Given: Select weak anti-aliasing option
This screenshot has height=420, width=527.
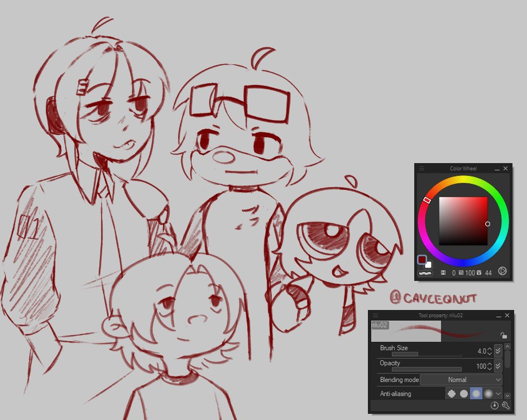Looking at the screenshot, I should coord(464,393).
